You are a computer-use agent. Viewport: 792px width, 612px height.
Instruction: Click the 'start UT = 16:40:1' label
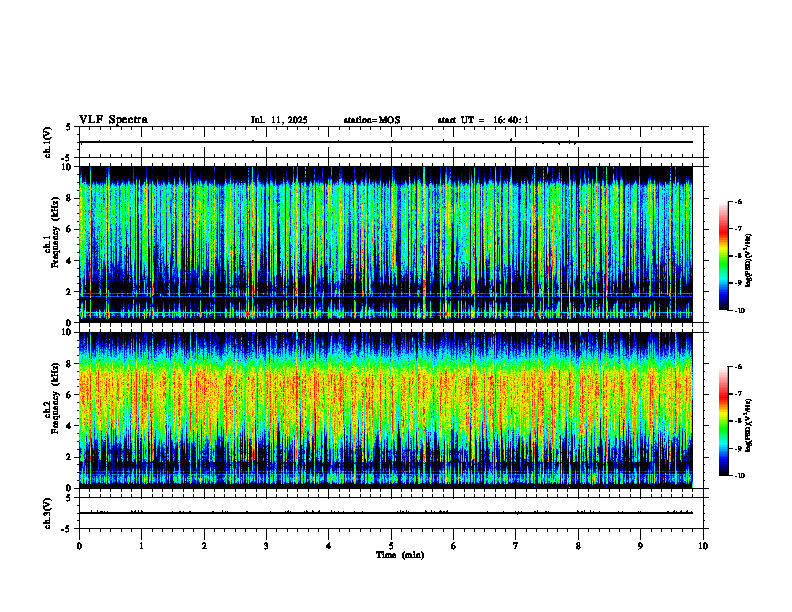coord(483,120)
